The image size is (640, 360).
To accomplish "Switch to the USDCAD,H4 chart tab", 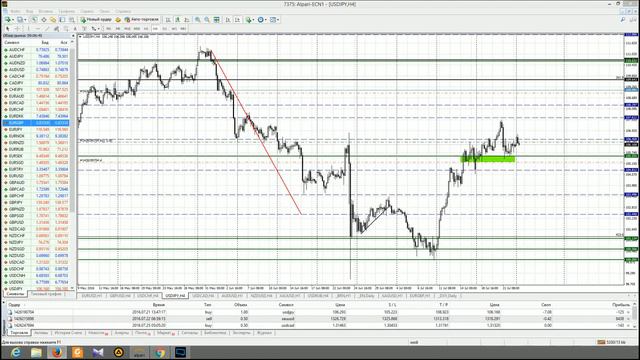I will coord(203,296).
